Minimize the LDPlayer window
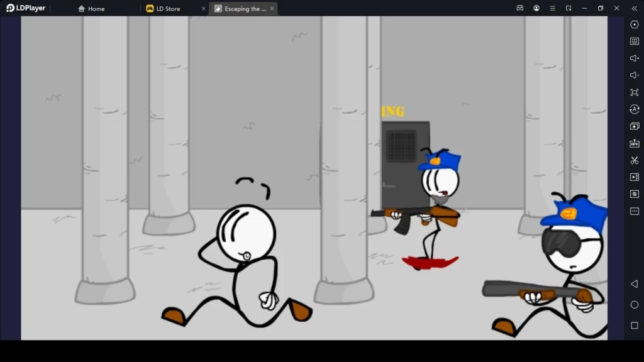Image resolution: width=644 pixels, height=362 pixels. click(x=584, y=8)
